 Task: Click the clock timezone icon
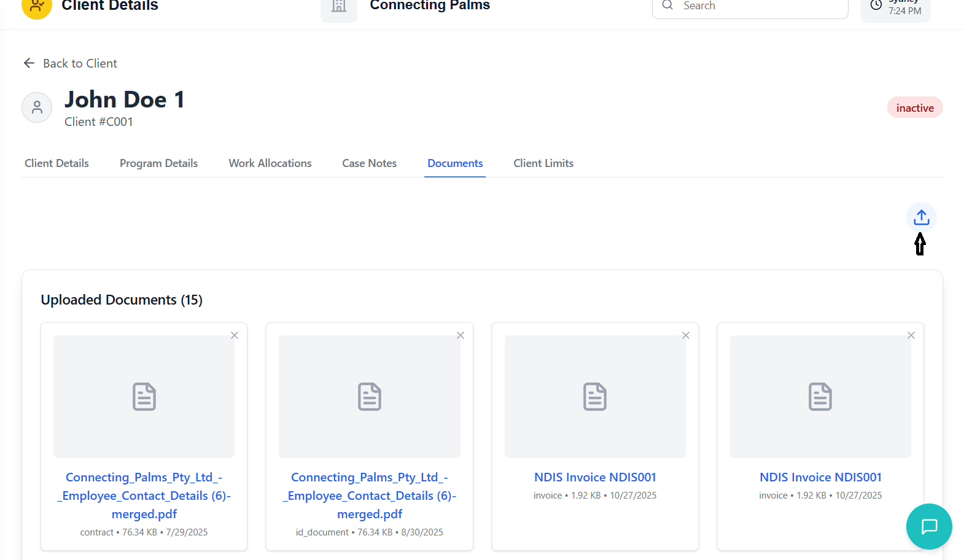pyautogui.click(x=876, y=6)
